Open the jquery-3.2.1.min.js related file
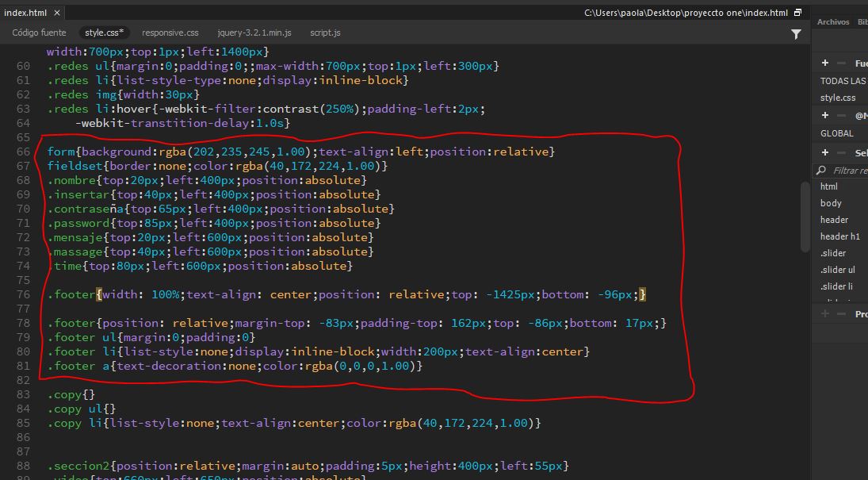Screen dimensions: 868x480 [254, 33]
